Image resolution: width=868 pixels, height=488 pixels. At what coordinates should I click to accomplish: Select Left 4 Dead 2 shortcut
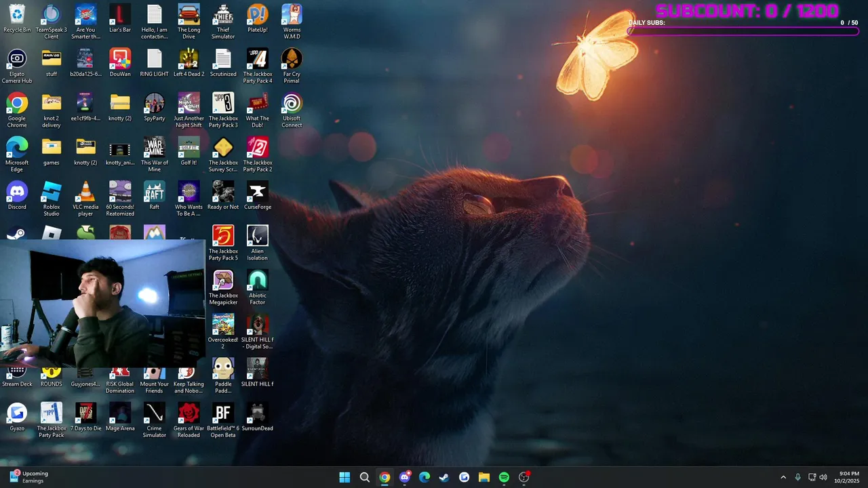point(189,63)
